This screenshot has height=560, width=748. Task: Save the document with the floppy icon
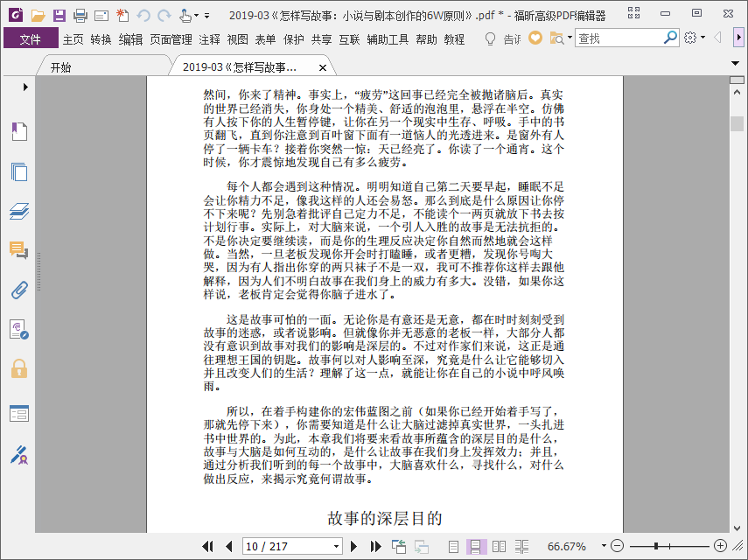click(x=59, y=16)
